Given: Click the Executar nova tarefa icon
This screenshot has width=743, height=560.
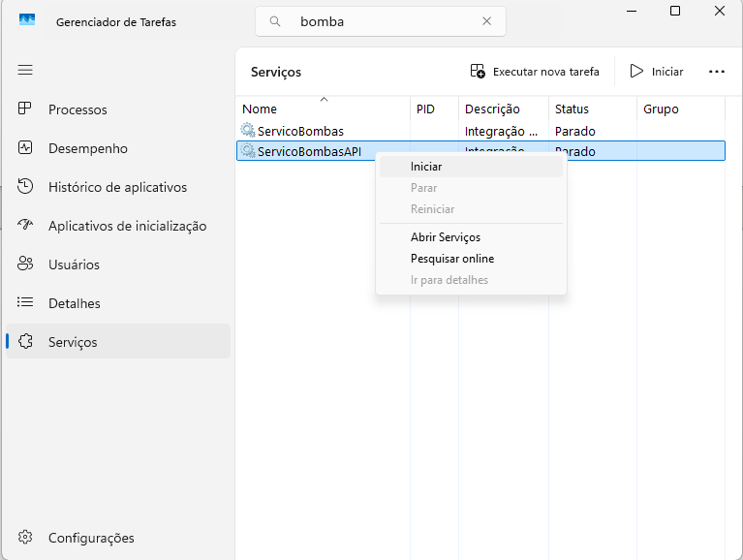Looking at the screenshot, I should click(x=478, y=71).
